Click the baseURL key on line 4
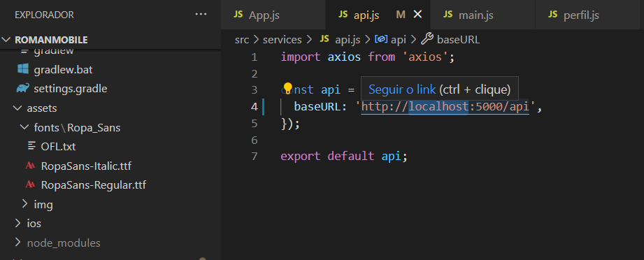This screenshot has height=260, width=644. pos(317,107)
